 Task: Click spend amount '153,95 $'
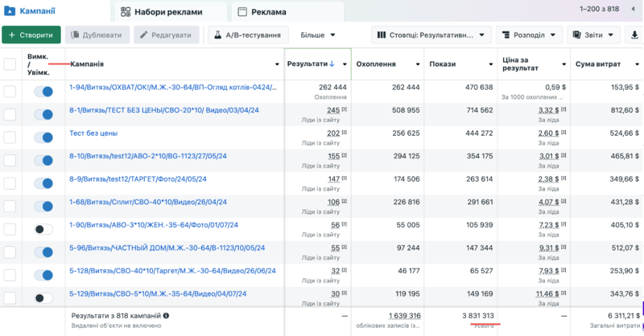(x=625, y=87)
